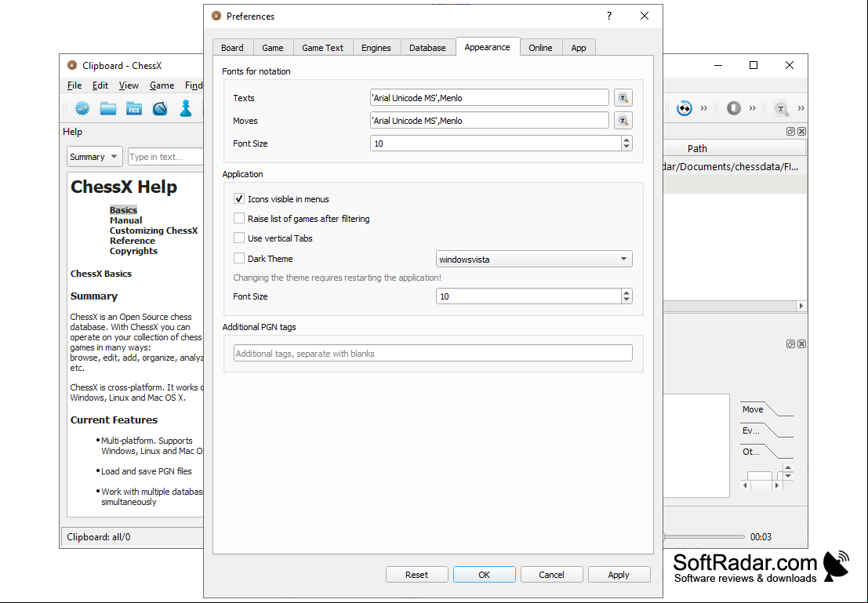
Task: Open the Copyrights help link
Action: click(x=133, y=251)
